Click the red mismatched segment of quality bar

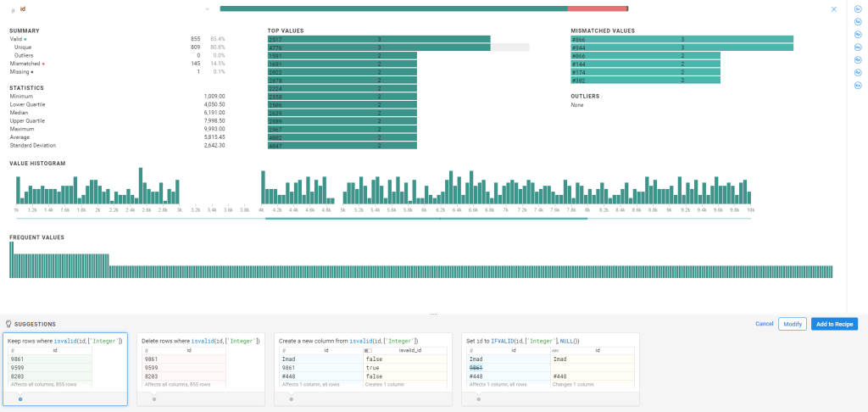(597, 8)
